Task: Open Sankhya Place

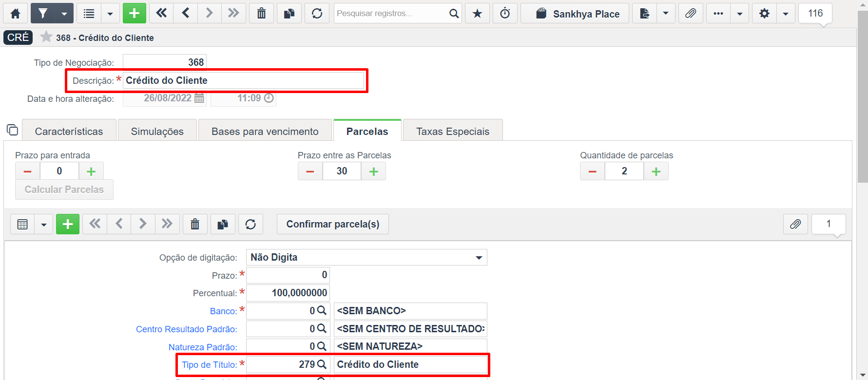Action: click(x=575, y=13)
